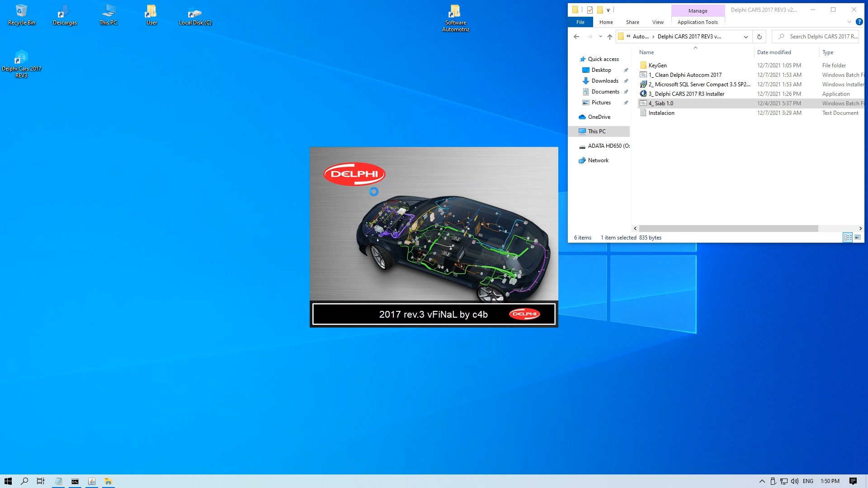868x488 pixels.
Task: Select the 1_ Clean Delphi Autocom 2017 batch file
Action: pyautogui.click(x=685, y=75)
